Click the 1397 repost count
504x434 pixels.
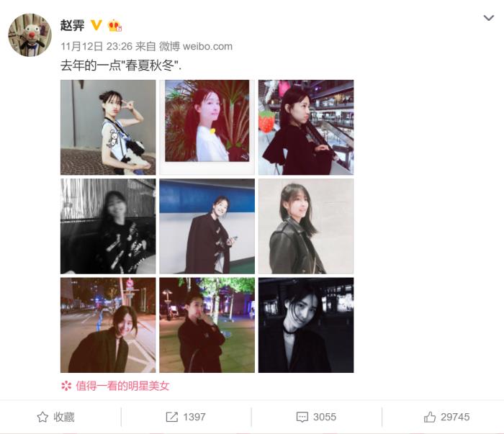click(194, 417)
